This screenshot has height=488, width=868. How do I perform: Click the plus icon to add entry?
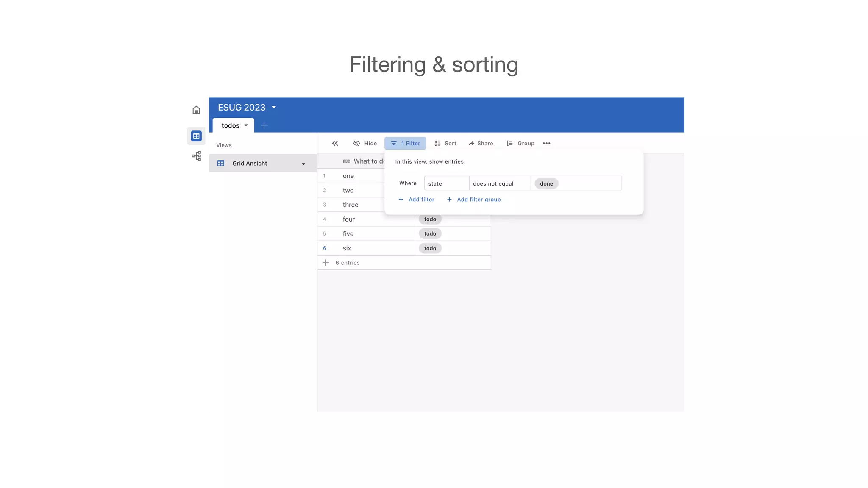325,263
